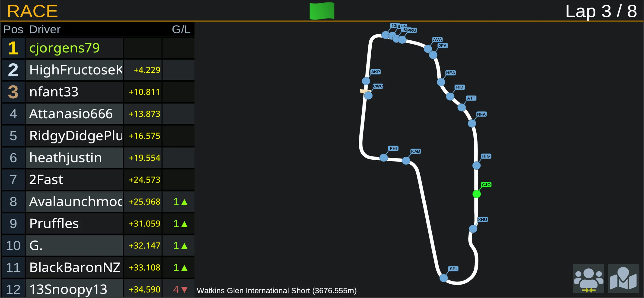Viewport: 644px width, 298px height.
Task: Select the PHI car marker
Action: pos(383,158)
